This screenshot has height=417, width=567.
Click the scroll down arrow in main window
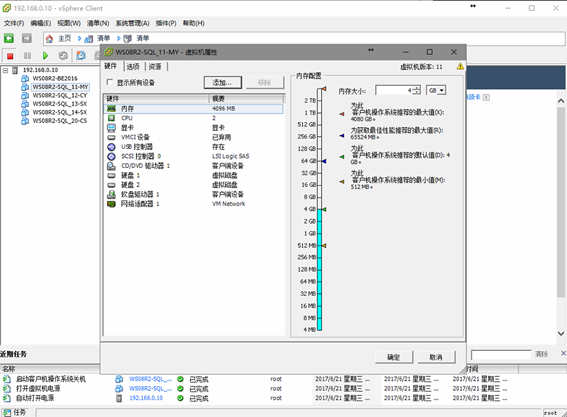point(561,333)
